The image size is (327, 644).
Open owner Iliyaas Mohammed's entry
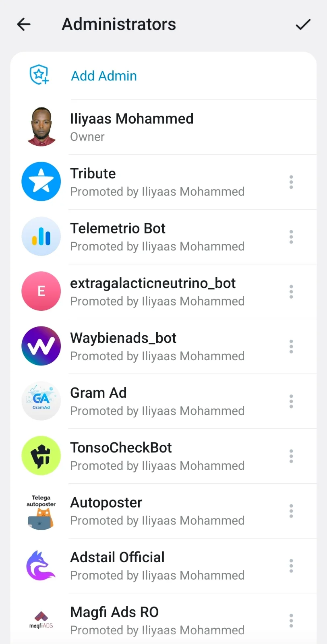point(163,127)
